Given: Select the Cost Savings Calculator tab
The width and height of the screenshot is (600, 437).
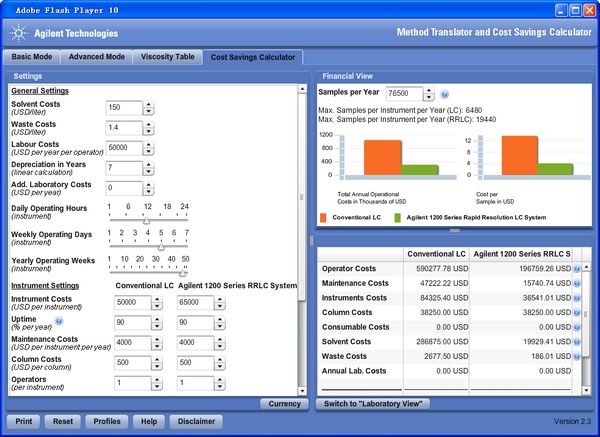Looking at the screenshot, I should pos(253,57).
